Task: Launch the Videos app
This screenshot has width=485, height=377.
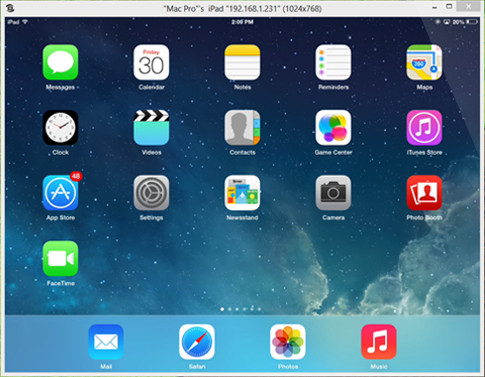Action: point(151,128)
